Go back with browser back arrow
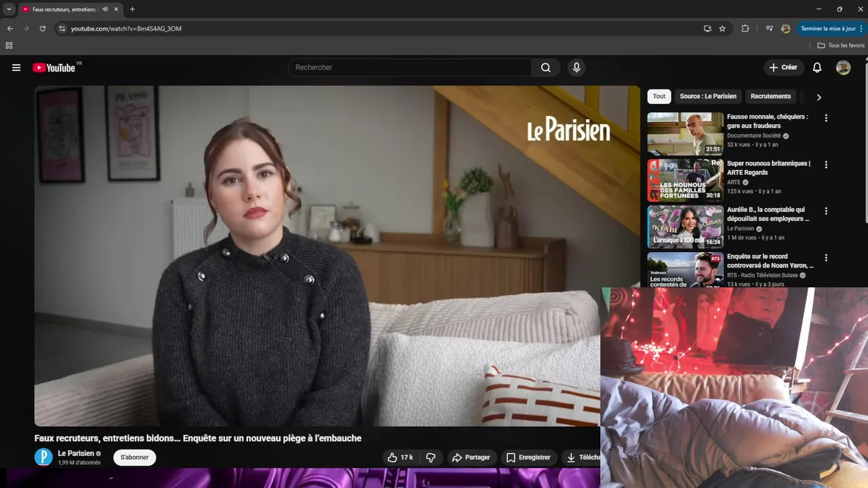This screenshot has width=868, height=488. click(9, 28)
